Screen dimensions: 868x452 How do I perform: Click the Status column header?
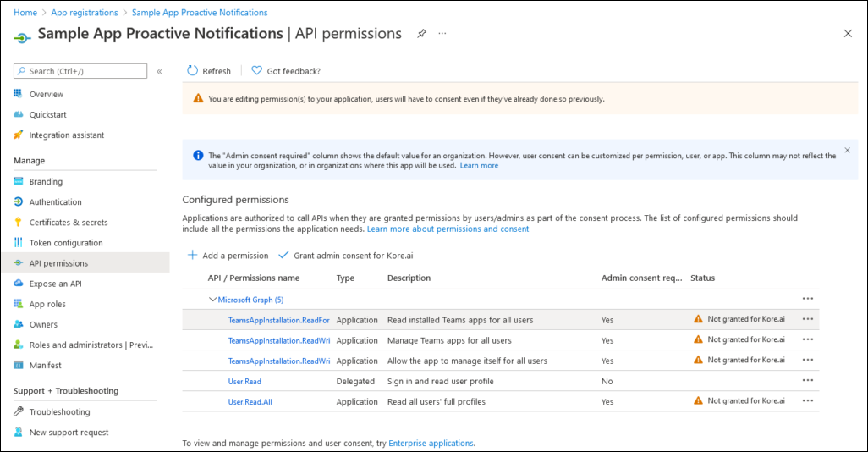702,278
